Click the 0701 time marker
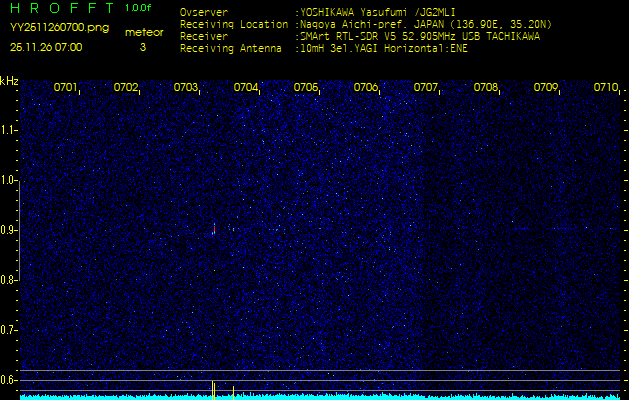 pos(65,87)
